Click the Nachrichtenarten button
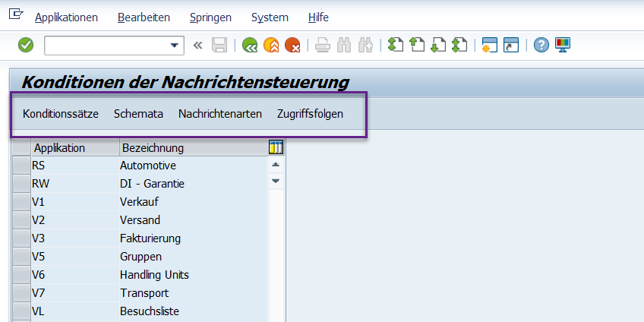The height and width of the screenshot is (322, 644). point(220,114)
